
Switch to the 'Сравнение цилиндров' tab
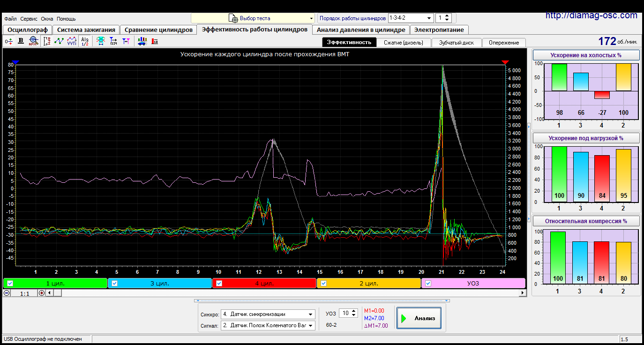pos(158,30)
